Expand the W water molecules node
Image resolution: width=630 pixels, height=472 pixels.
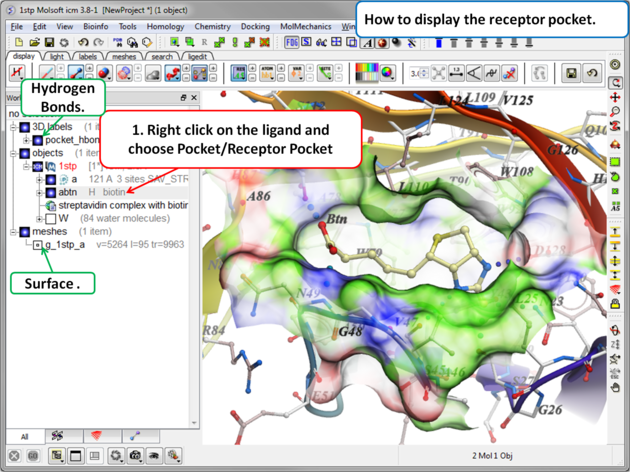pos(39,219)
